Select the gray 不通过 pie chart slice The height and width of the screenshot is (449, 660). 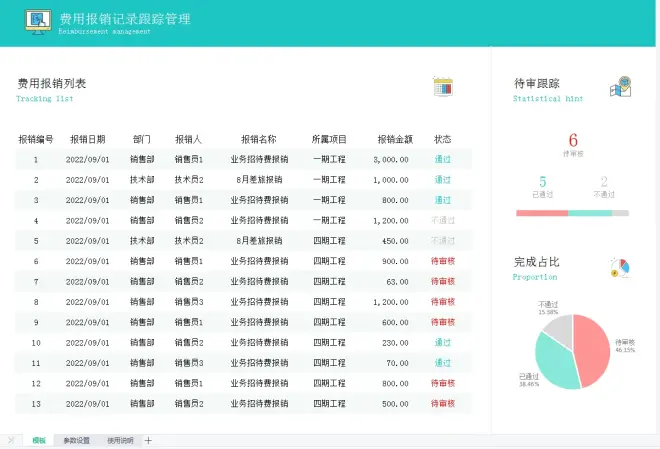pyautogui.click(x=557, y=328)
